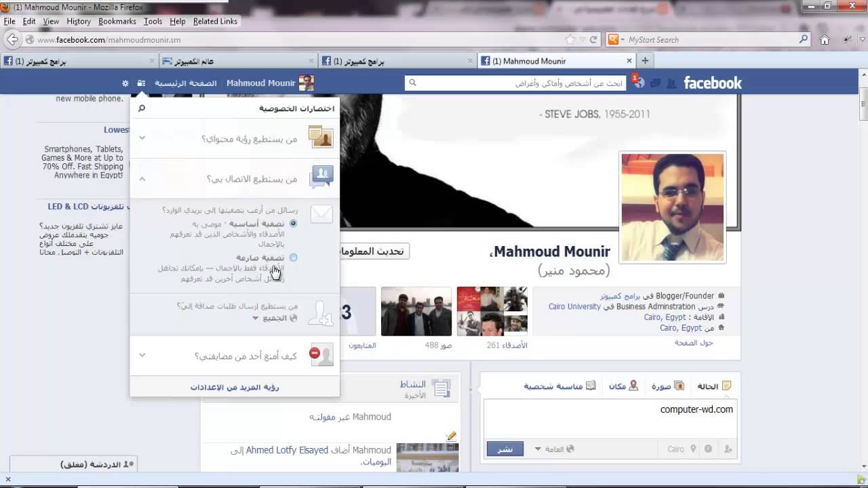Image resolution: width=868 pixels, height=488 pixels.
Task: Click the Facebook search box magnifier icon
Action: tap(412, 83)
